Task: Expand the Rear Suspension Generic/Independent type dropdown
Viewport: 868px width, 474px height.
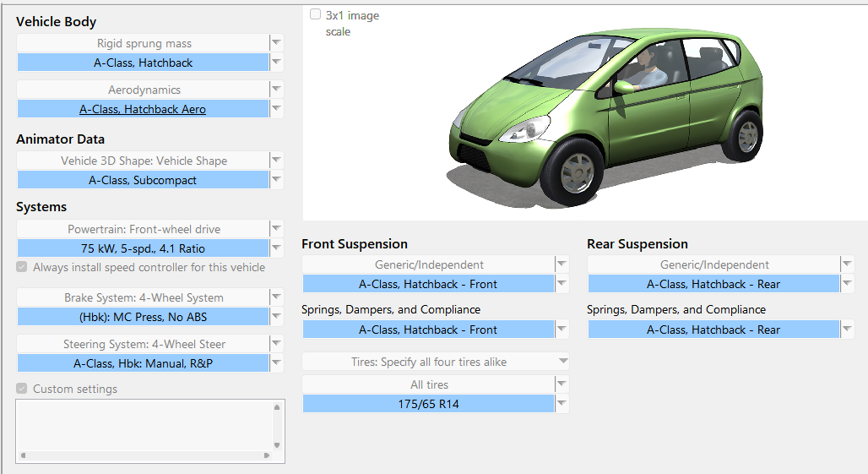Action: [x=848, y=264]
